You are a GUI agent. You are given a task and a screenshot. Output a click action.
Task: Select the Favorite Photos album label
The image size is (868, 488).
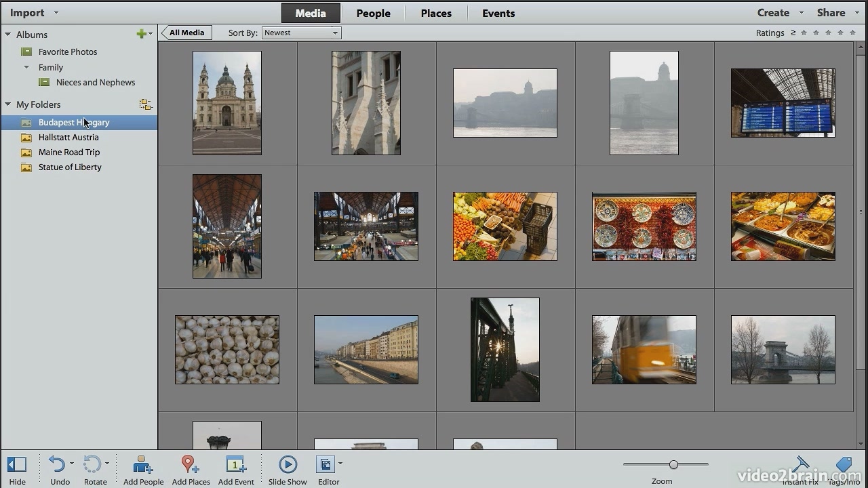(x=68, y=52)
